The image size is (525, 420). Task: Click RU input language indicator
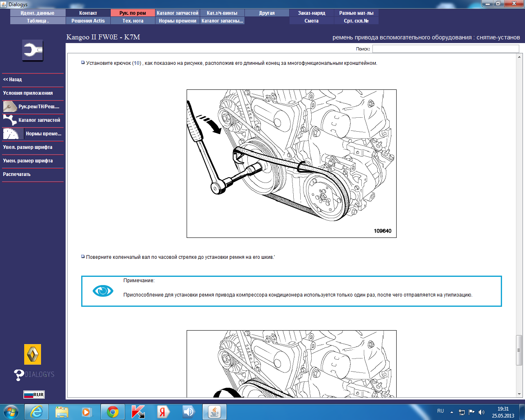coord(441,411)
